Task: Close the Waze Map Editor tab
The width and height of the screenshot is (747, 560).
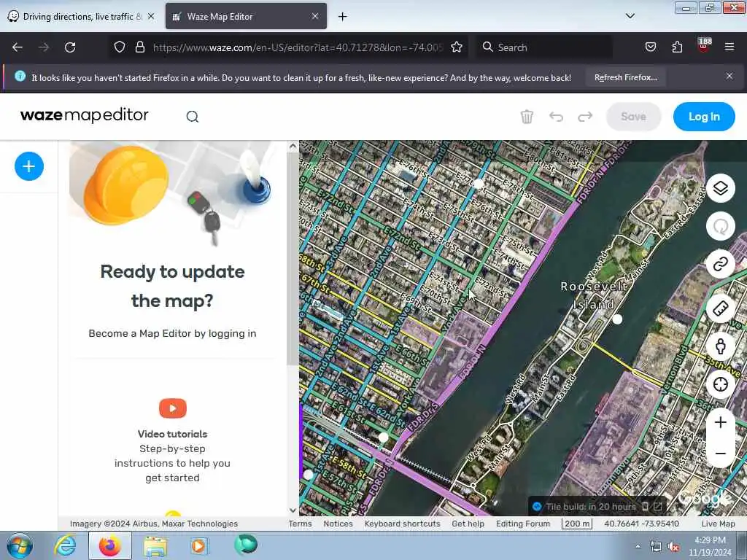Action: [315, 16]
